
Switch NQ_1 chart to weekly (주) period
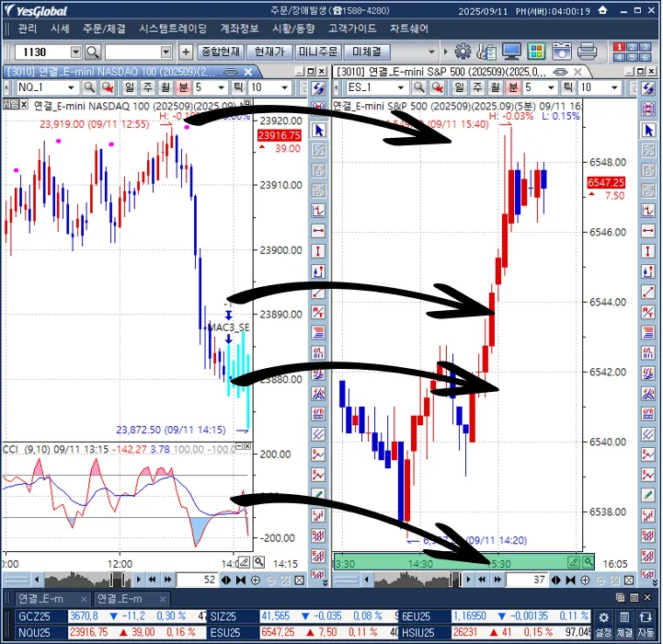pos(147,87)
